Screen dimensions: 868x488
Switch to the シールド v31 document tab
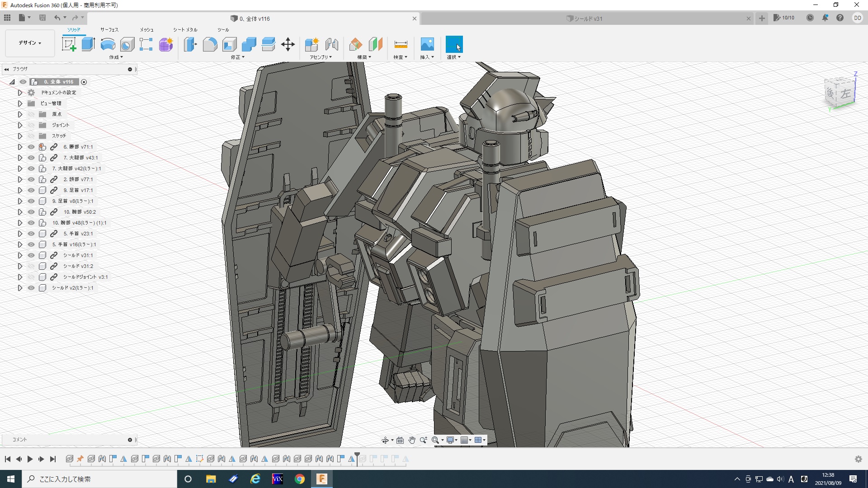(x=588, y=19)
